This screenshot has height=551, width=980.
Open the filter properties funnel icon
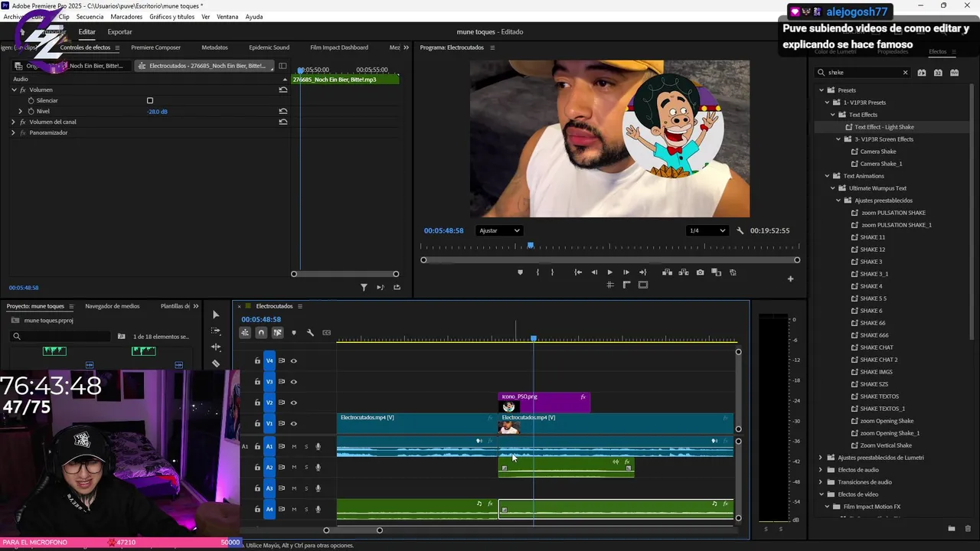coord(364,287)
